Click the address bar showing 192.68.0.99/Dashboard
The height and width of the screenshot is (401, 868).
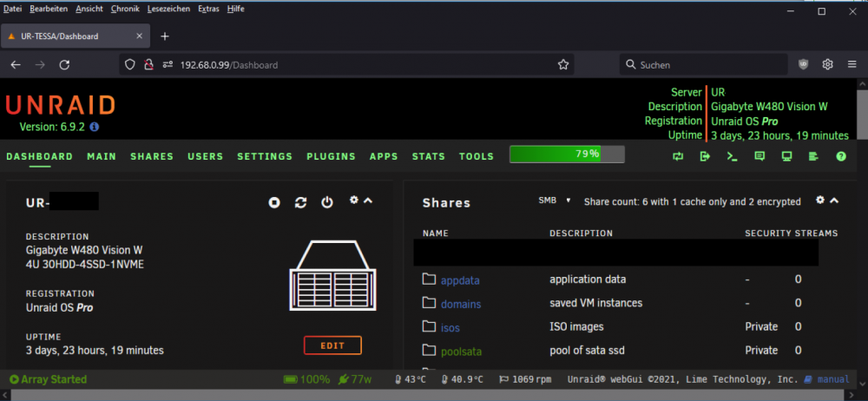346,65
